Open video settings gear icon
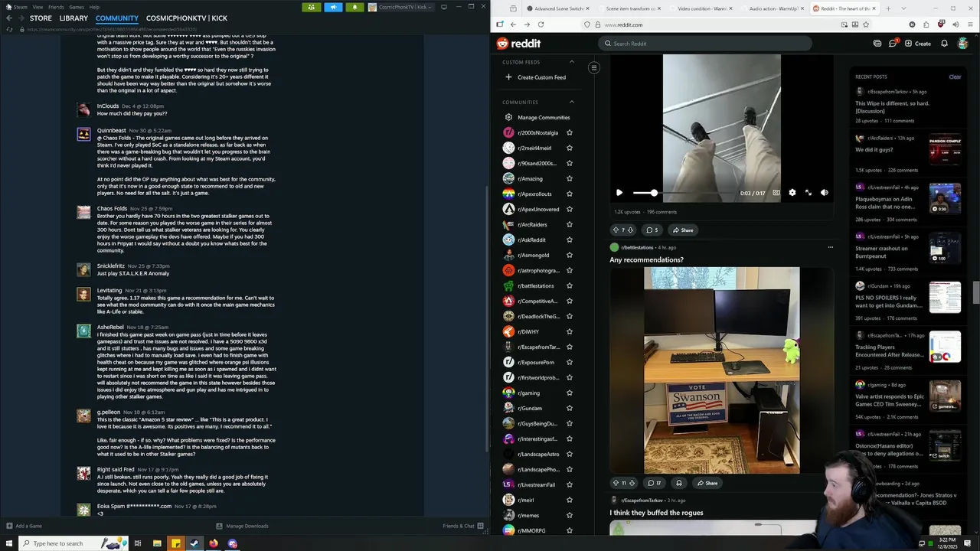Image resolution: width=980 pixels, height=551 pixels. click(x=792, y=193)
